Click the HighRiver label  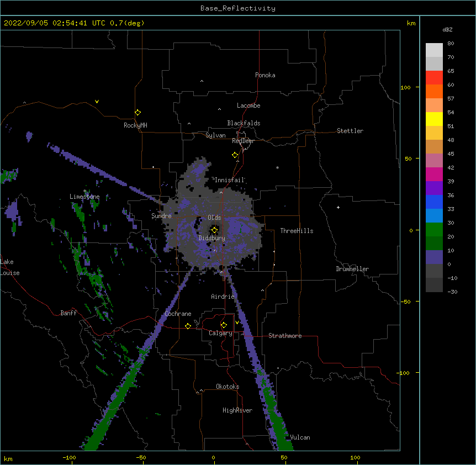click(x=237, y=410)
